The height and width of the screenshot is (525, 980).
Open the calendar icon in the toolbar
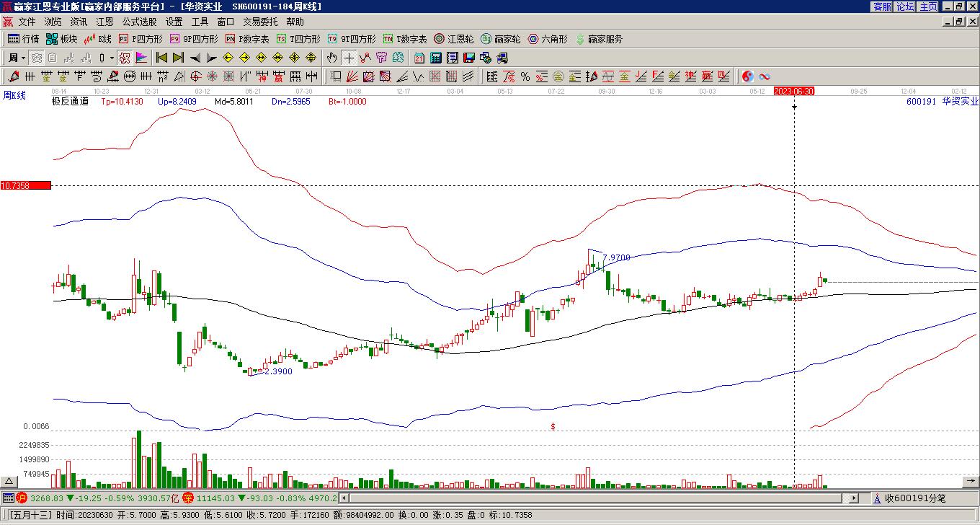(x=419, y=58)
